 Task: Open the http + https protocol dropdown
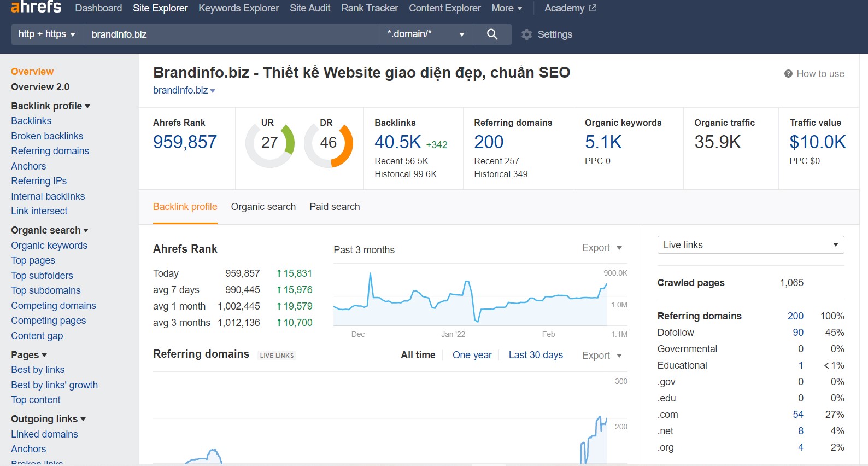(47, 34)
